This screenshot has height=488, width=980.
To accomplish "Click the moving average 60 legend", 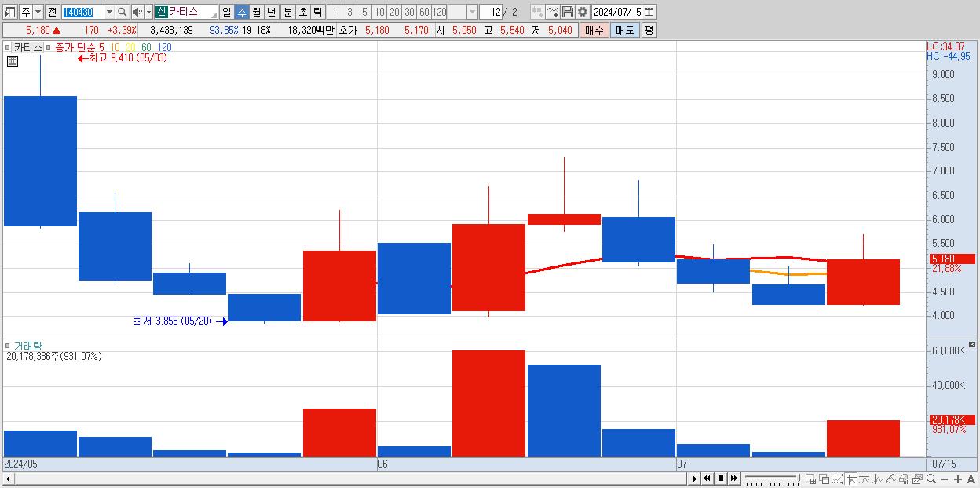I will coord(146,47).
